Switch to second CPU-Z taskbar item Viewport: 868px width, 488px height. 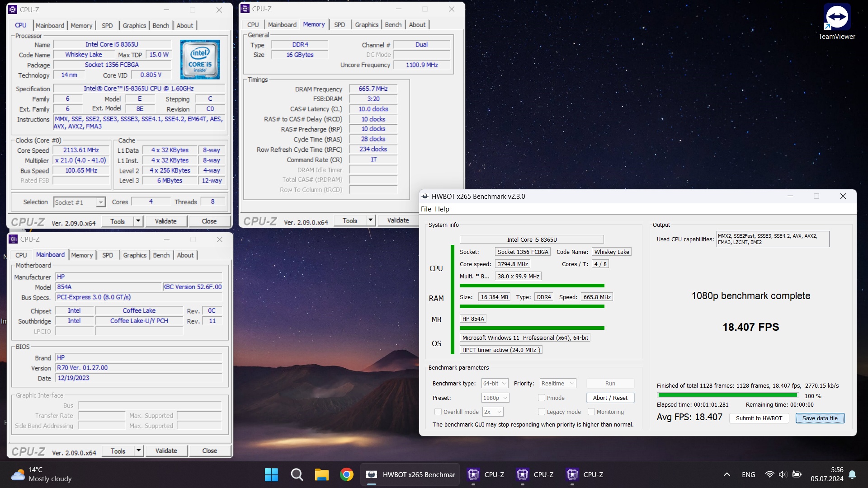(x=535, y=474)
